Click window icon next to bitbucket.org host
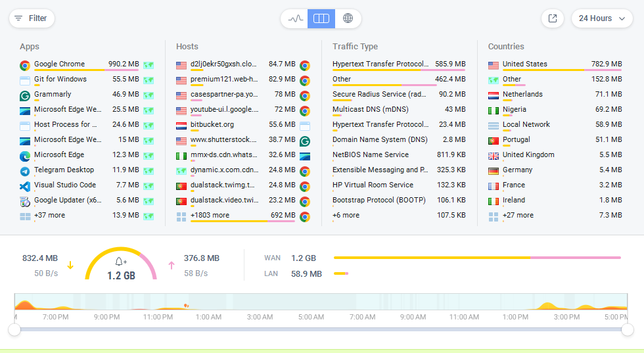The image size is (644, 353). pyautogui.click(x=305, y=126)
